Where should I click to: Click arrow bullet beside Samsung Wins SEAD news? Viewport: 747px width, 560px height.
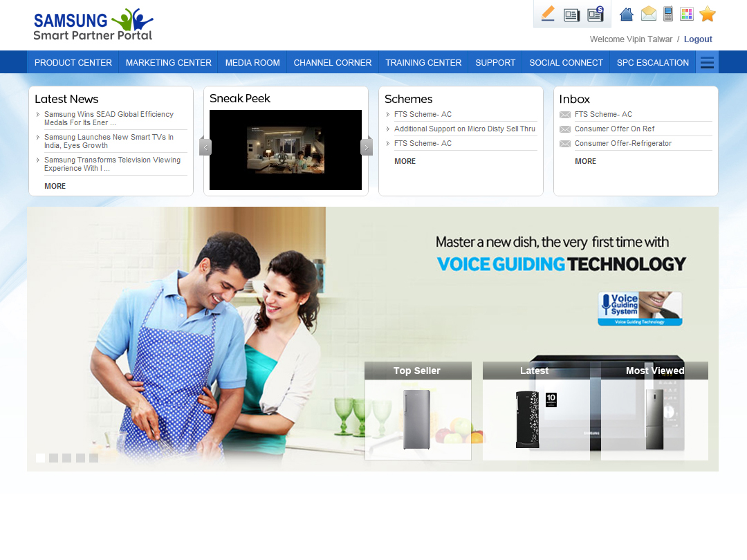point(37,114)
